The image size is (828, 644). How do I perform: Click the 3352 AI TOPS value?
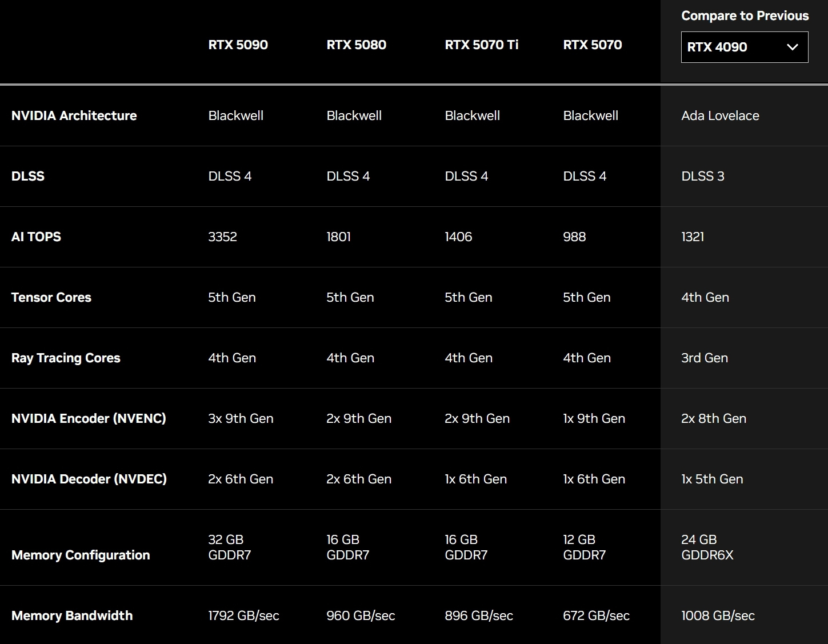point(222,237)
